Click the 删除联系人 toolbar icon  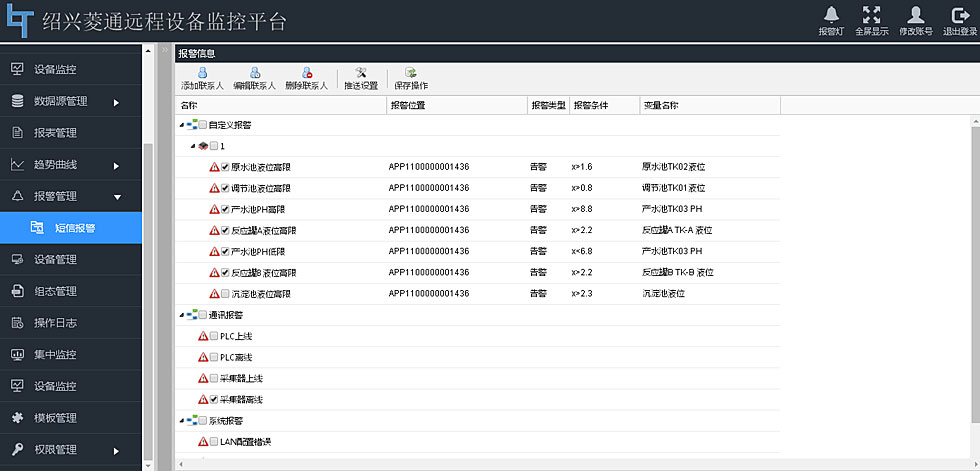[306, 73]
